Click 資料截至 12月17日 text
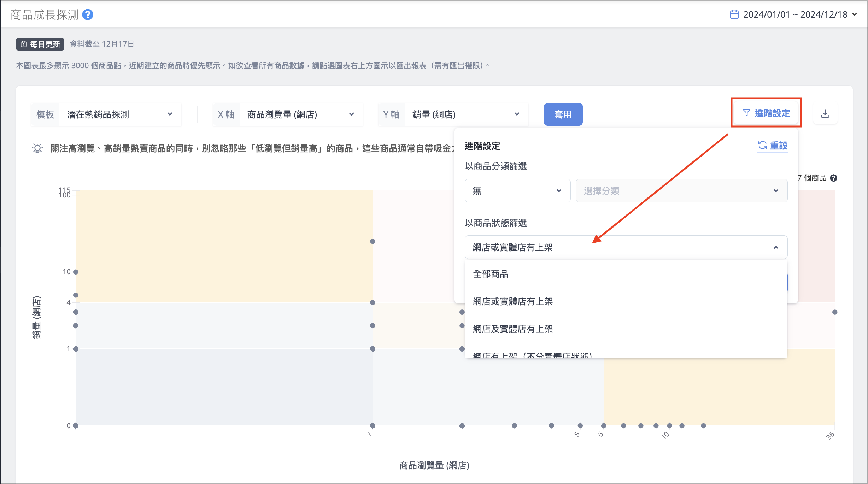This screenshot has height=484, width=868. coord(102,44)
